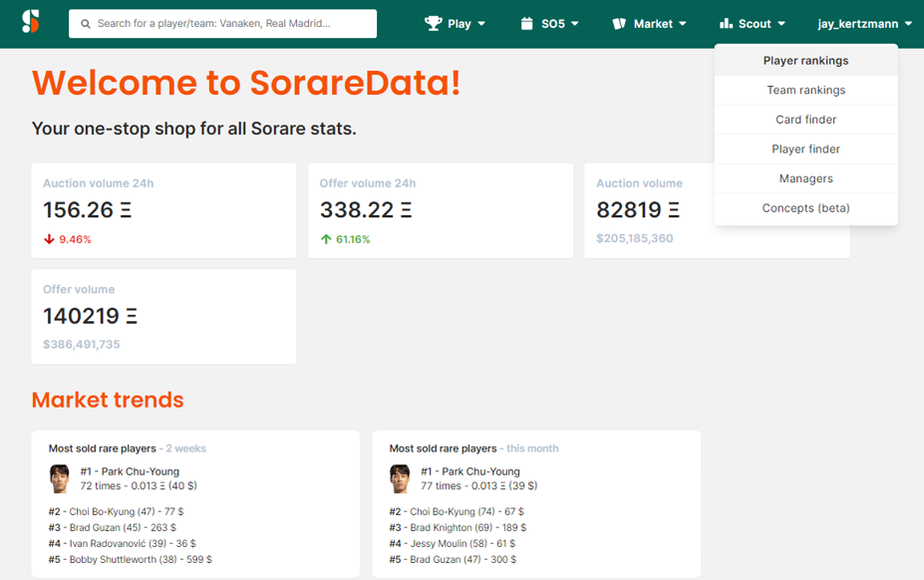924x580 pixels.
Task: Click the 2 weeks period label
Action: pyautogui.click(x=185, y=448)
